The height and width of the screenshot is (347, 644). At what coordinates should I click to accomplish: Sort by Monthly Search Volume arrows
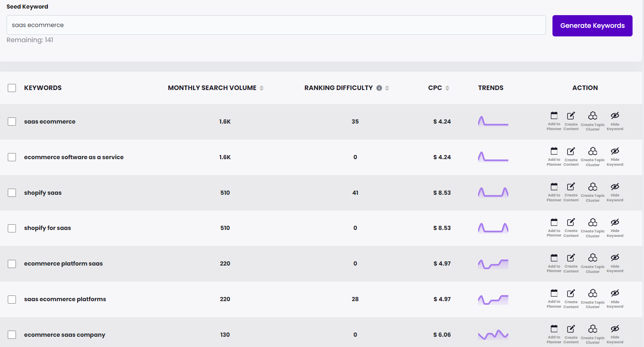[262, 88]
